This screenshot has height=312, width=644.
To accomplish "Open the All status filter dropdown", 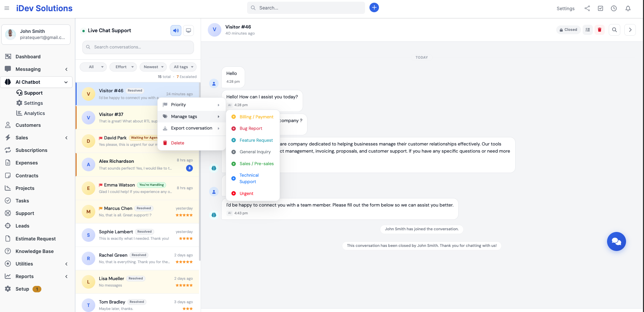I will point(93,67).
